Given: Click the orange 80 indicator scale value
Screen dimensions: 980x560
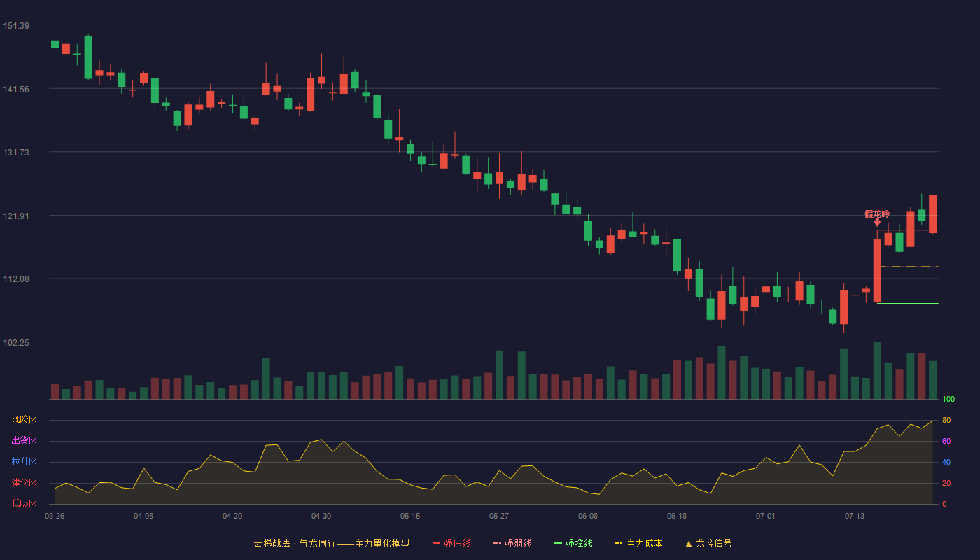Looking at the screenshot, I should click(x=946, y=420).
